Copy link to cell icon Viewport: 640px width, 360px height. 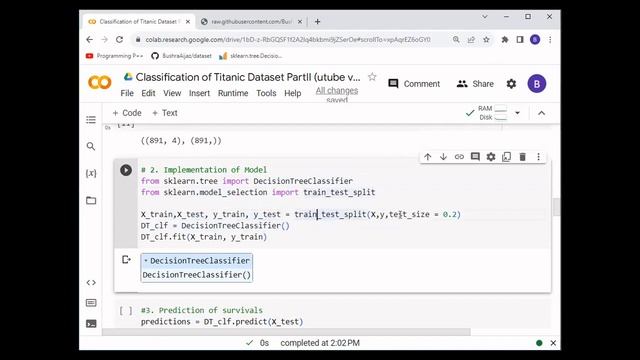point(459,157)
